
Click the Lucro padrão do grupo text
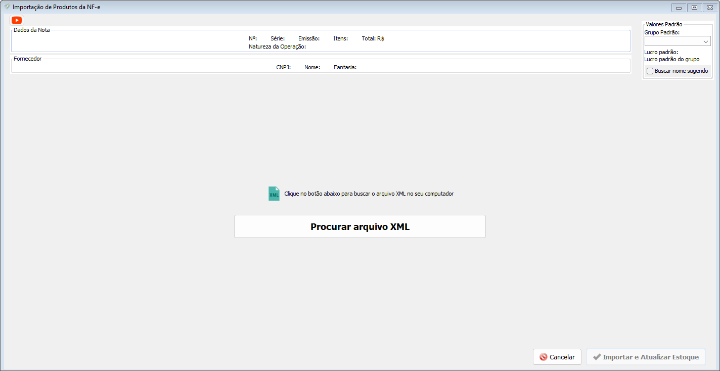672,59
